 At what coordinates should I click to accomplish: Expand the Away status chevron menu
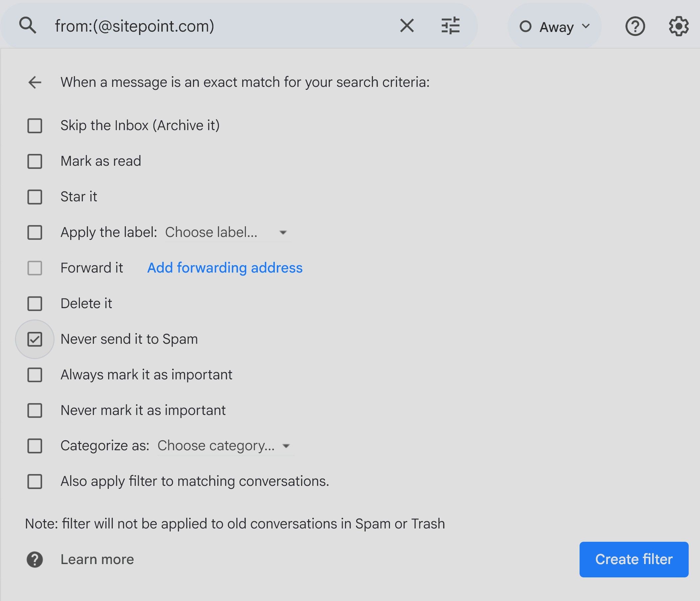[586, 26]
